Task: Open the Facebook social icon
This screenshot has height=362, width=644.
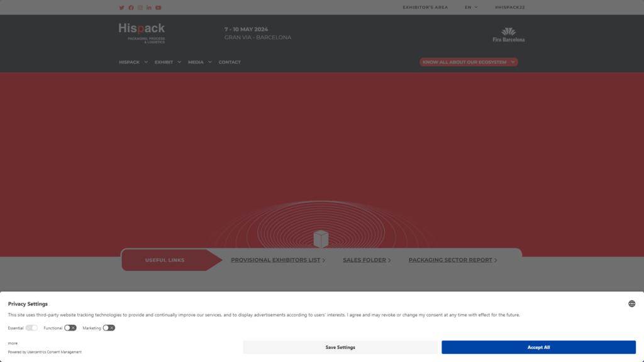Action: tap(131, 8)
